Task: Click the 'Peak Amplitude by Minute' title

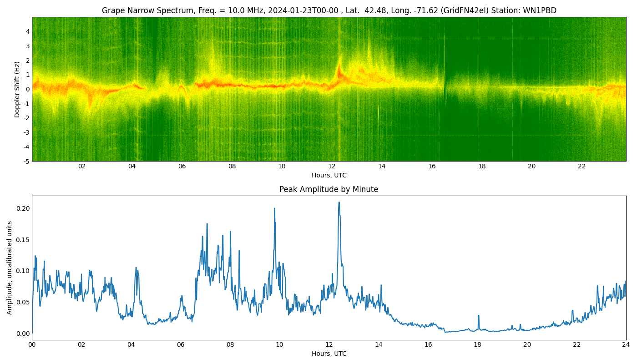Action: pos(329,189)
